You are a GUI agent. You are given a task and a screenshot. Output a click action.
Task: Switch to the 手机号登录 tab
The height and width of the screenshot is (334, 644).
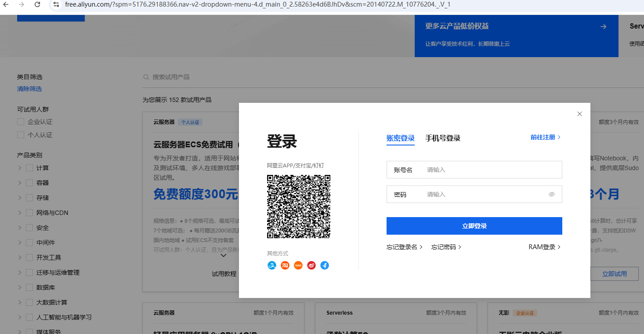pyautogui.click(x=443, y=138)
